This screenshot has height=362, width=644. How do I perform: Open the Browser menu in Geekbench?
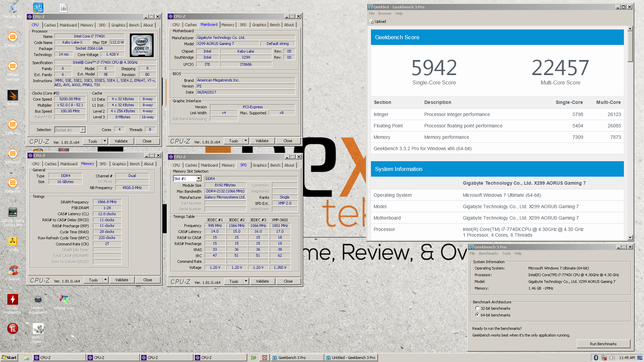click(x=385, y=13)
